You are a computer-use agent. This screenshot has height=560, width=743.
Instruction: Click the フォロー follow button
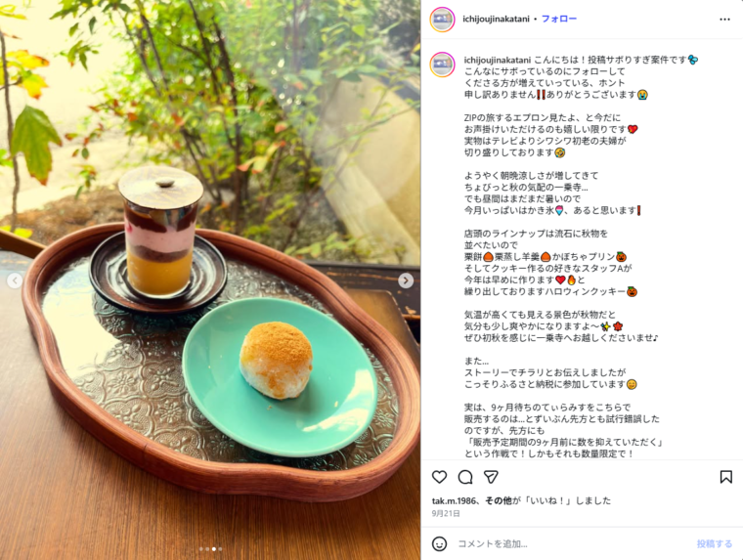click(558, 19)
